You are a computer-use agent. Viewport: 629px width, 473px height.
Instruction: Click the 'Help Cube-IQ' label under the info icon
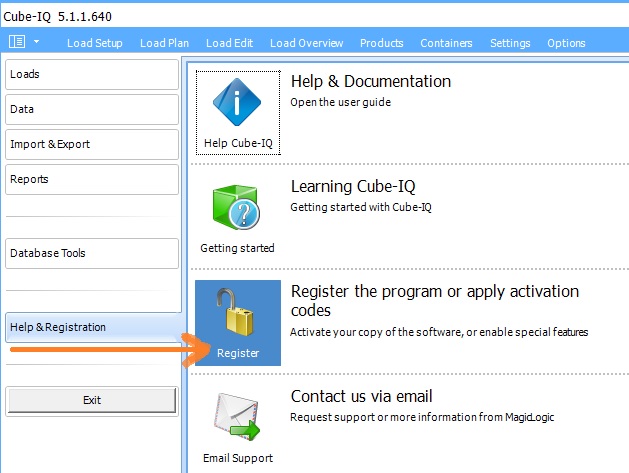click(x=238, y=143)
